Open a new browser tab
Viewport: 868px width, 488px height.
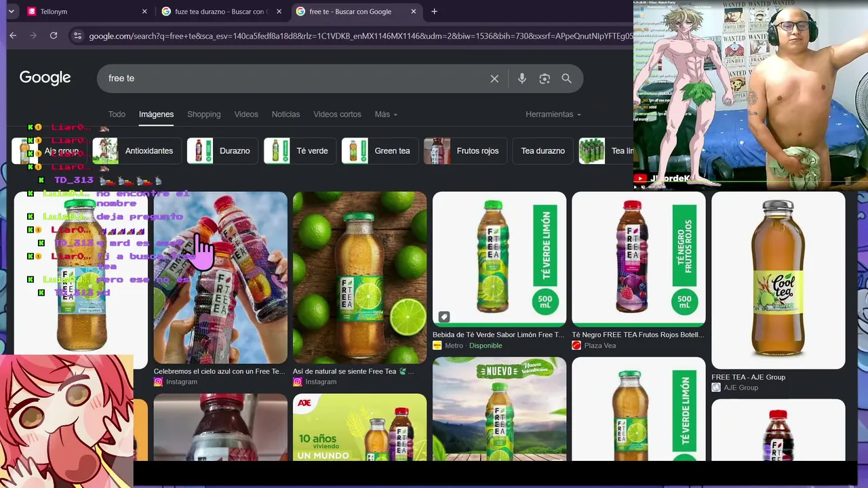pos(434,12)
